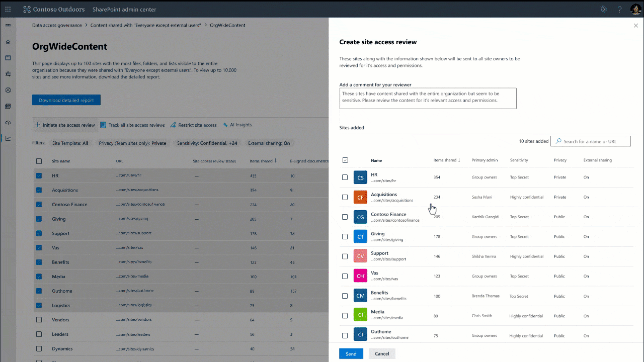Open the Home icon in left sidebar
644x362 pixels.
8,42
